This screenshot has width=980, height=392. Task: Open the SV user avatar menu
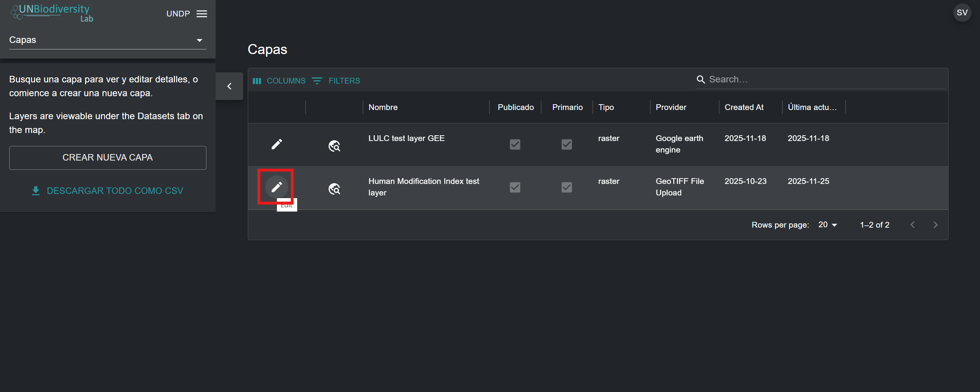click(962, 13)
